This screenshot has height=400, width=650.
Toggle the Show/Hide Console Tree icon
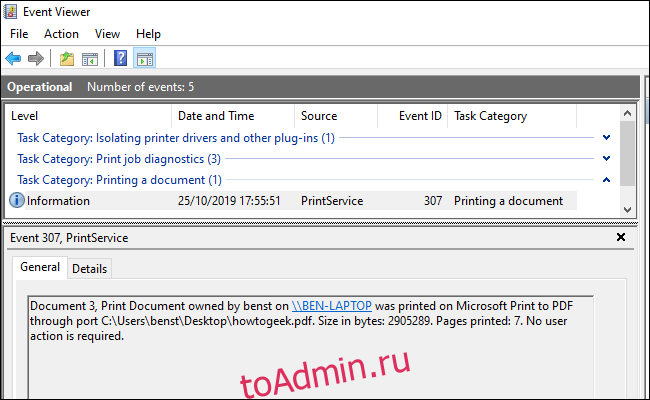pos(90,58)
